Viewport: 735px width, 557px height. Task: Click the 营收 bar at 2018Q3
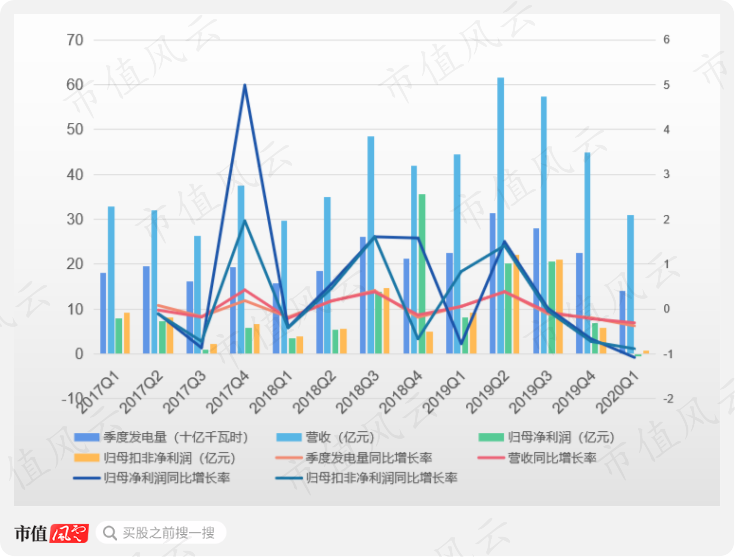(371, 245)
